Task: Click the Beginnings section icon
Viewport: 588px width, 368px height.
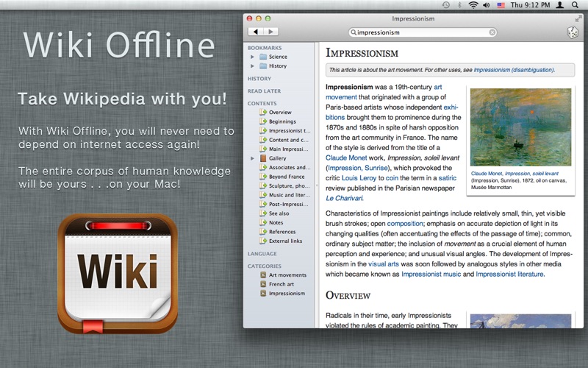Action: (x=263, y=121)
